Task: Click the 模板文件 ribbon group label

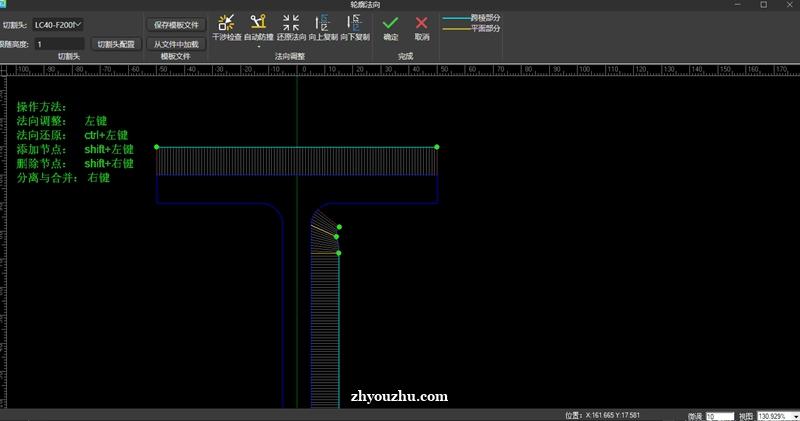Action: pyautogui.click(x=176, y=57)
